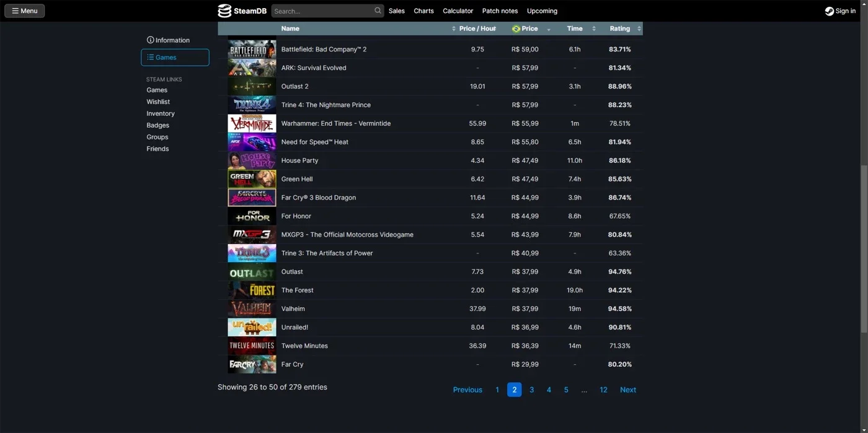Click the Brazil flag currency icon

coord(516,28)
